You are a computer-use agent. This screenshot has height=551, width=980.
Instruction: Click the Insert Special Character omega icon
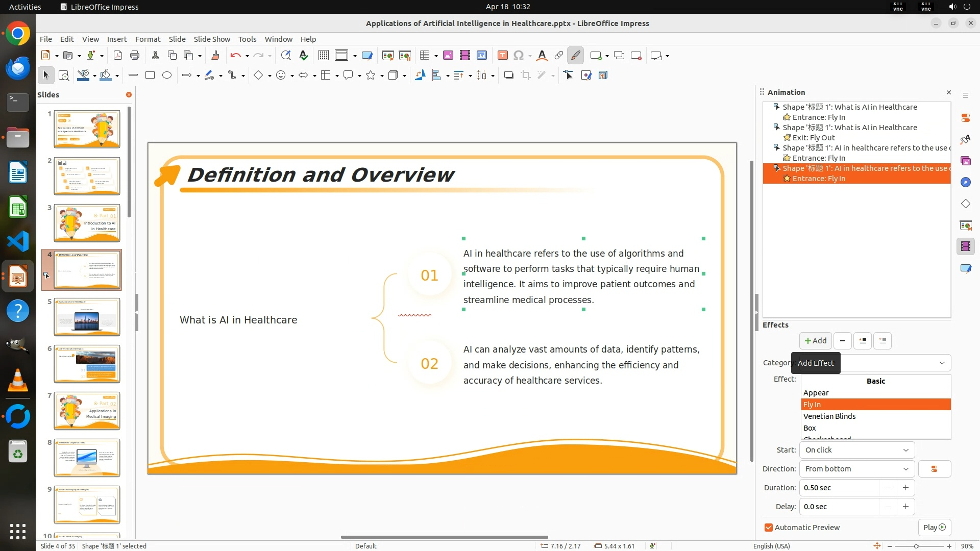pos(519,56)
